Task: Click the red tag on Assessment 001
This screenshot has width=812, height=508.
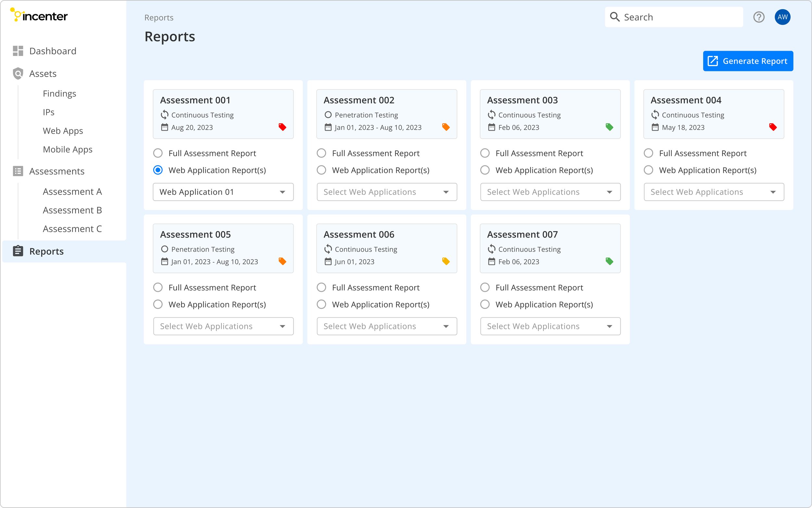Action: tap(282, 127)
